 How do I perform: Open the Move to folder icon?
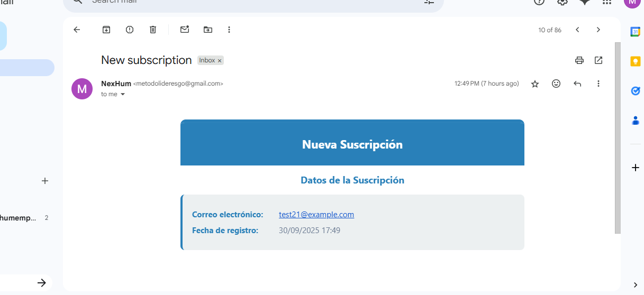click(208, 30)
